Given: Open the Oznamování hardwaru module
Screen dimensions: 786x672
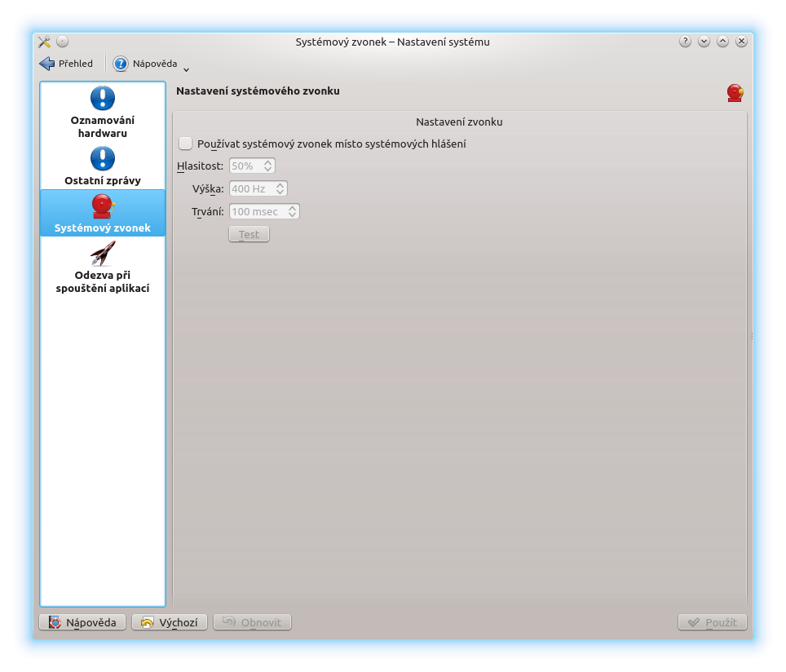Looking at the screenshot, I should click(x=102, y=113).
